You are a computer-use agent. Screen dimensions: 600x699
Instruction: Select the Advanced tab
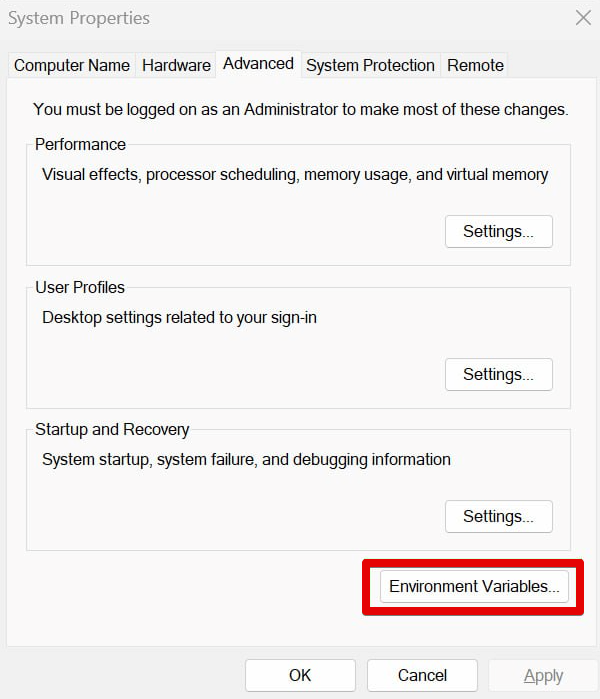258,63
